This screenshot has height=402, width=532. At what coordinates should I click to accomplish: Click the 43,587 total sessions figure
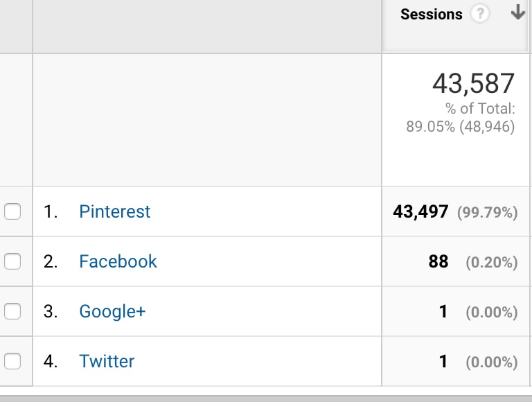tap(474, 84)
